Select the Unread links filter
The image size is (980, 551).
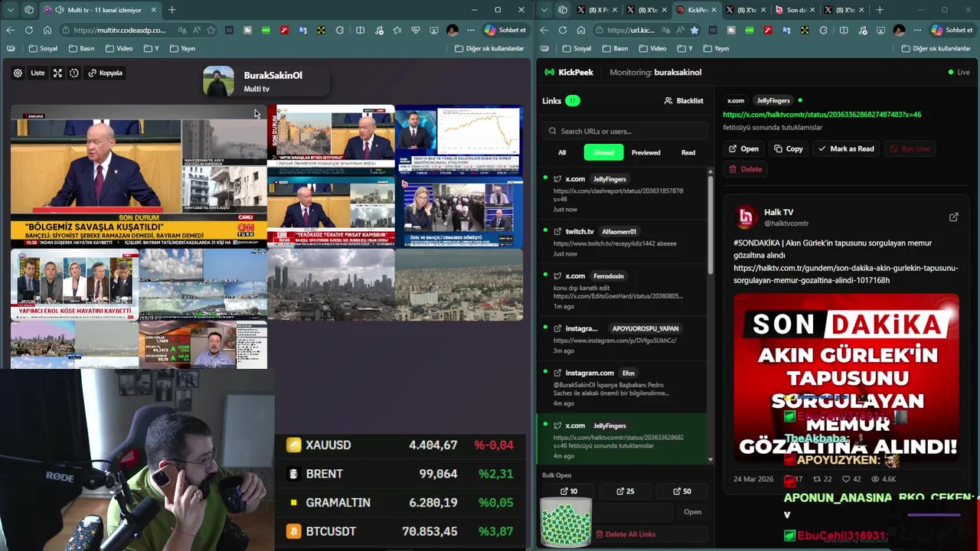603,152
